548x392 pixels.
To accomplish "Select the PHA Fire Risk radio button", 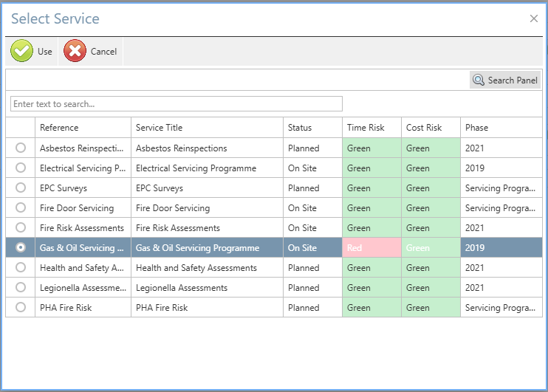I will tap(21, 308).
